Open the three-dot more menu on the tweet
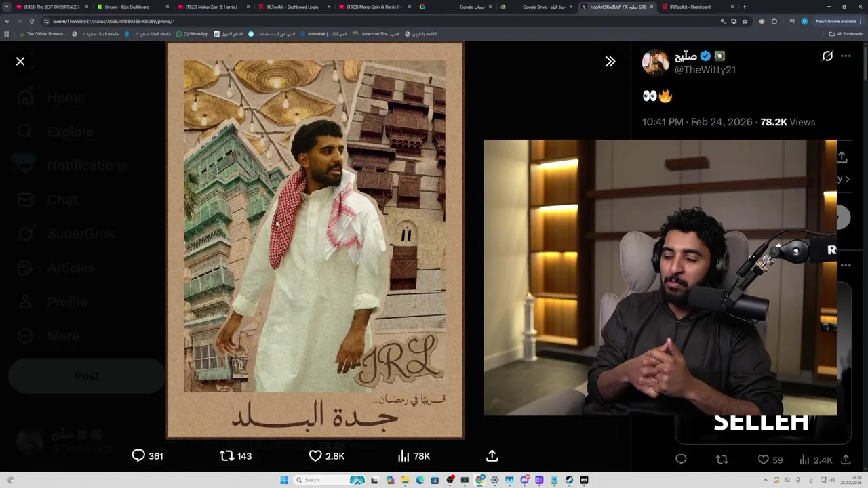 [x=846, y=56]
